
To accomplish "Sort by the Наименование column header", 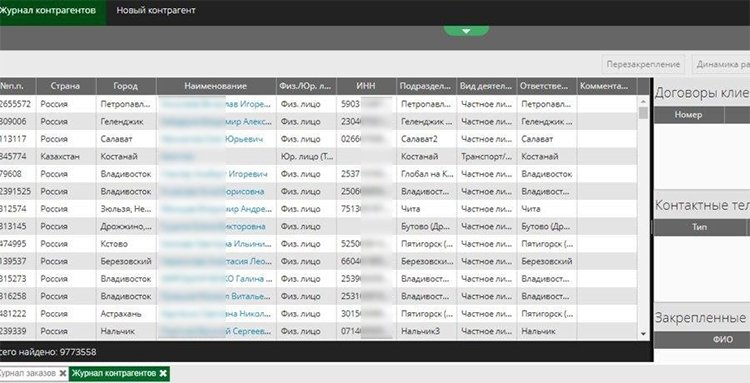I will tap(216, 87).
